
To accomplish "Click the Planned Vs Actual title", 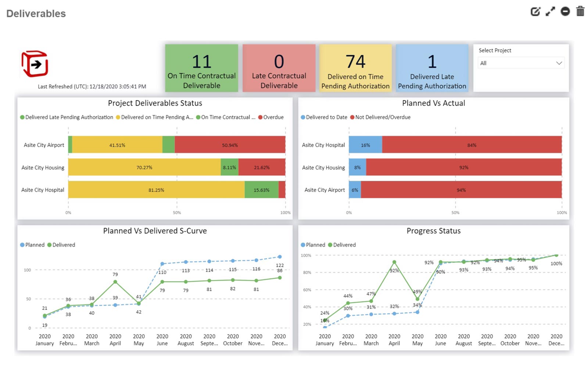I will click(434, 103).
